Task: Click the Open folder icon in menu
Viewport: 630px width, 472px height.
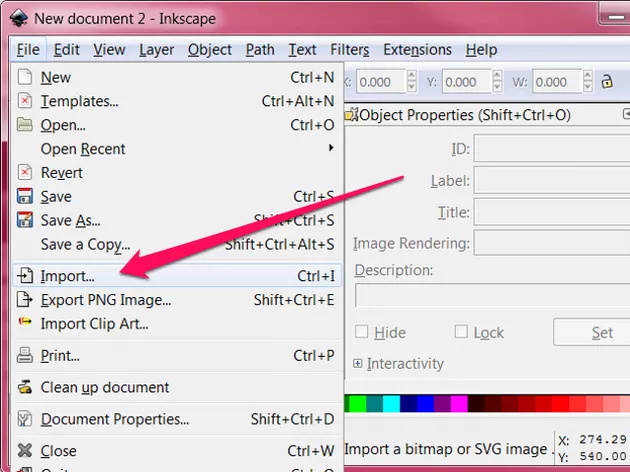Action: pyautogui.click(x=25, y=125)
